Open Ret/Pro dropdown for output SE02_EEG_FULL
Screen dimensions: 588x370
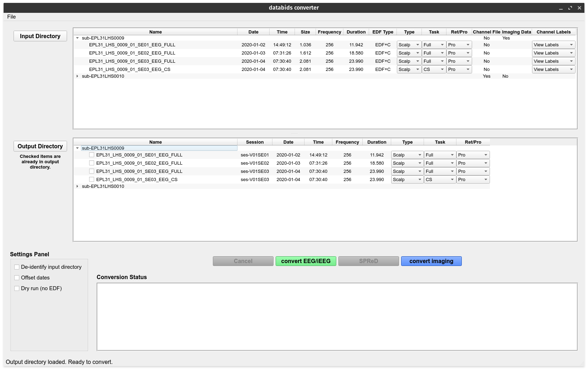(x=473, y=163)
